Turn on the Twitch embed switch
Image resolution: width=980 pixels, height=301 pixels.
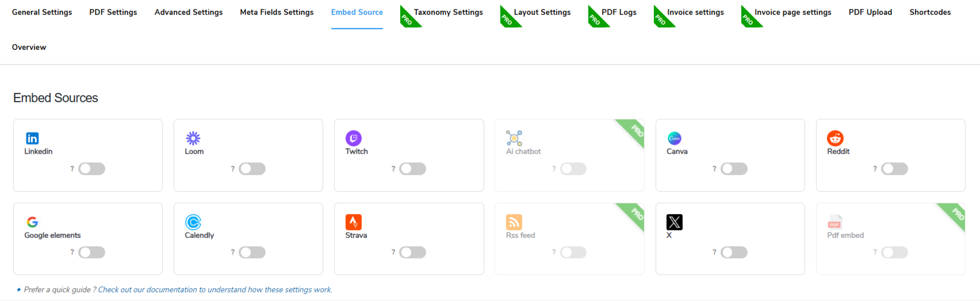[412, 169]
